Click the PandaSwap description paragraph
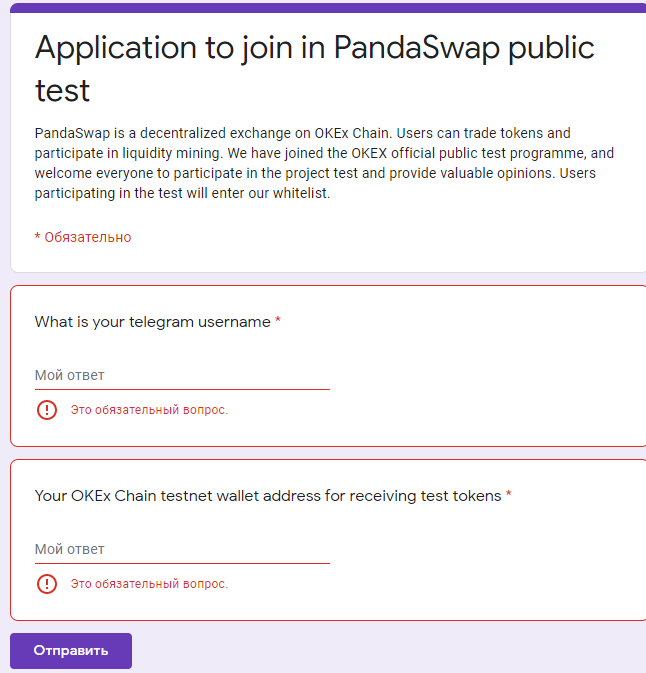 324,163
